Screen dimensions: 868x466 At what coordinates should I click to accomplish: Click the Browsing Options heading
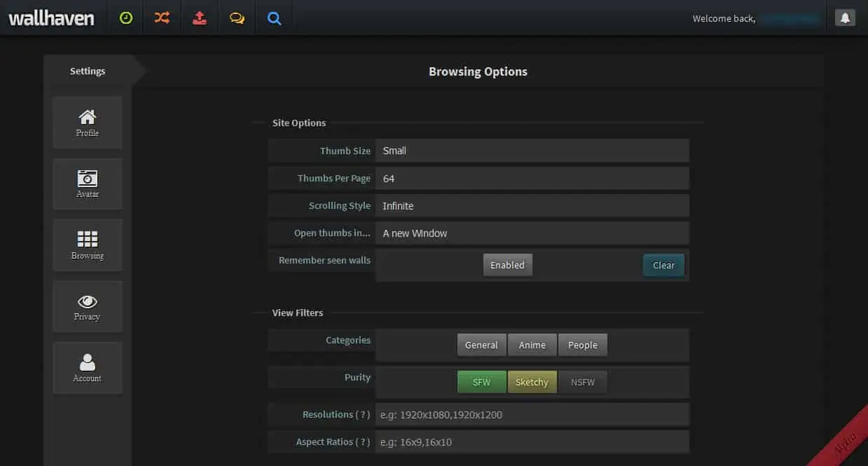point(478,71)
